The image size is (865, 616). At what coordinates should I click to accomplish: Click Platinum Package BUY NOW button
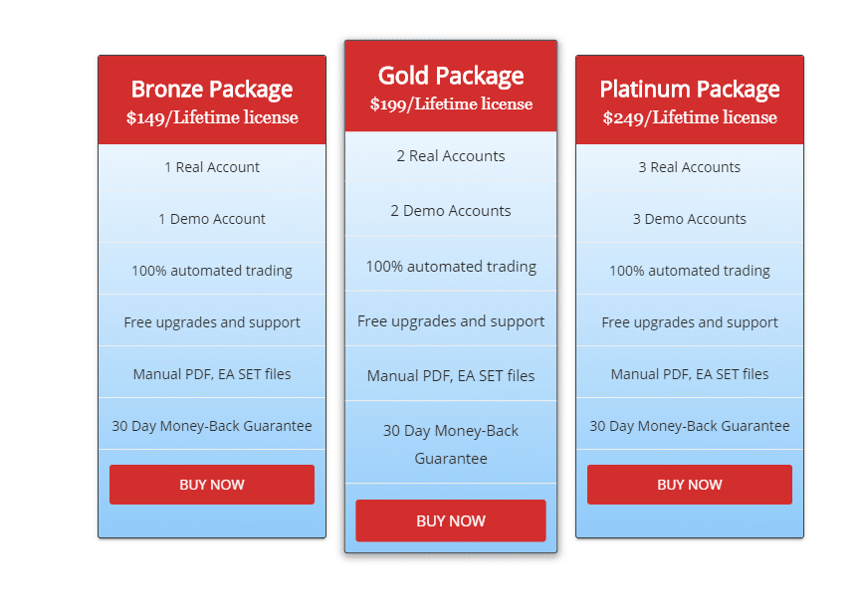pyautogui.click(x=690, y=485)
